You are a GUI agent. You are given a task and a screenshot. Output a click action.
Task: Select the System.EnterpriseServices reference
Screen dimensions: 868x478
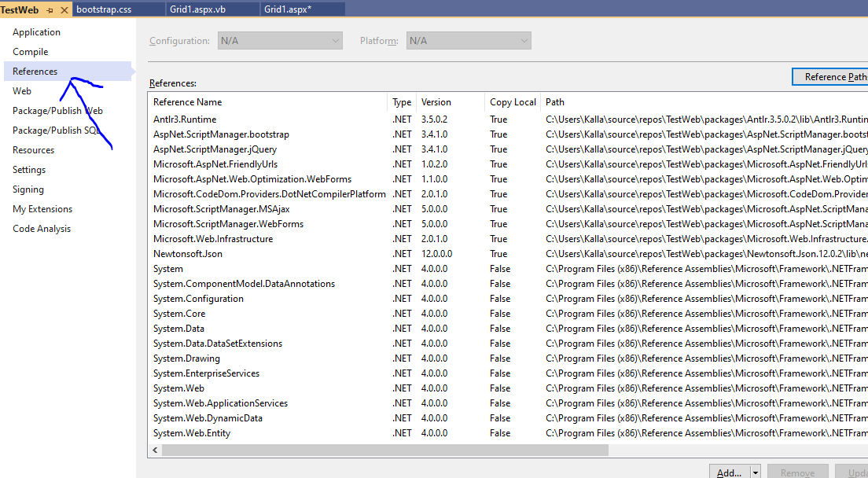click(207, 373)
